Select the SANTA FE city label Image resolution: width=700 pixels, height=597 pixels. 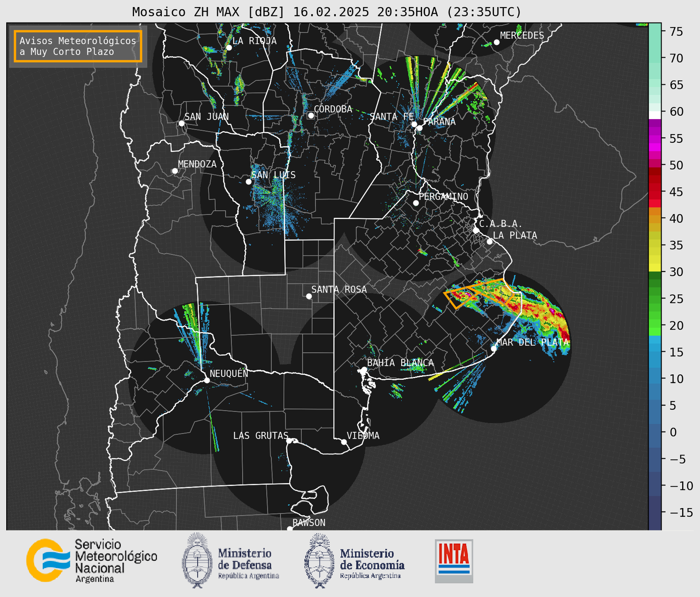[x=392, y=117]
